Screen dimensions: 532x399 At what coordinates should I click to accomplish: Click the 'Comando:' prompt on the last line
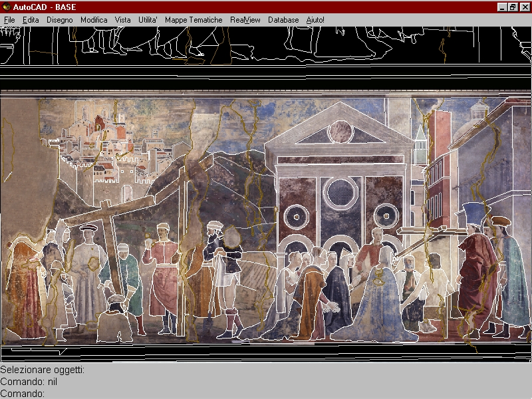[23, 394]
